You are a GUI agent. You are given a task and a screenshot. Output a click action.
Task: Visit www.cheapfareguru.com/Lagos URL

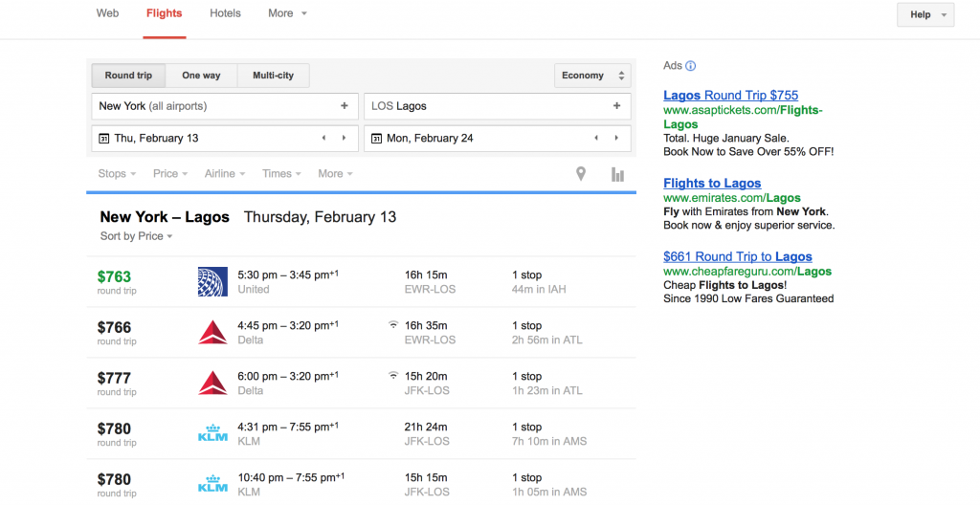(747, 272)
